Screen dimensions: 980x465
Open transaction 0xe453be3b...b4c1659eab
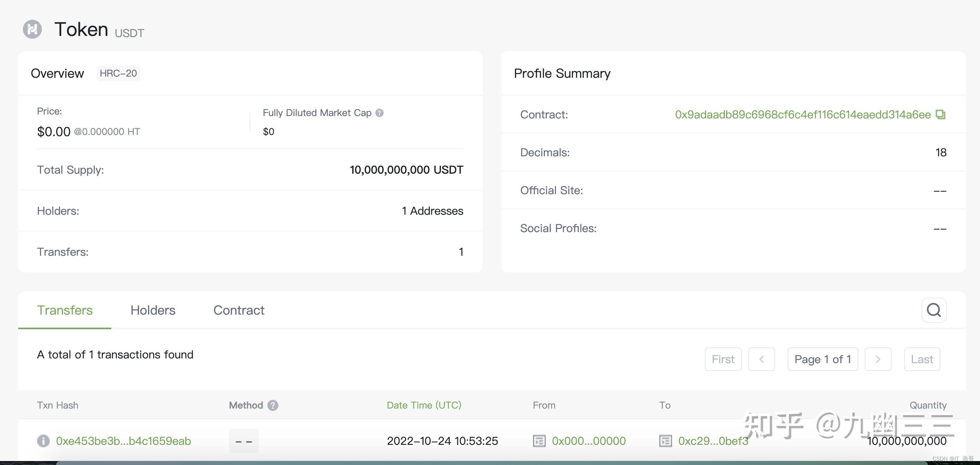(124, 441)
